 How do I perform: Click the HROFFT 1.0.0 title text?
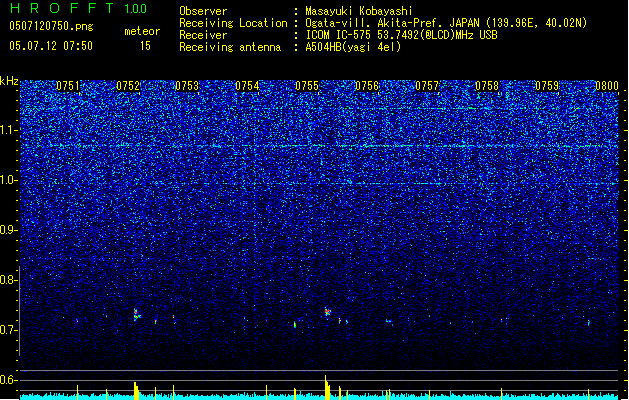click(78, 8)
